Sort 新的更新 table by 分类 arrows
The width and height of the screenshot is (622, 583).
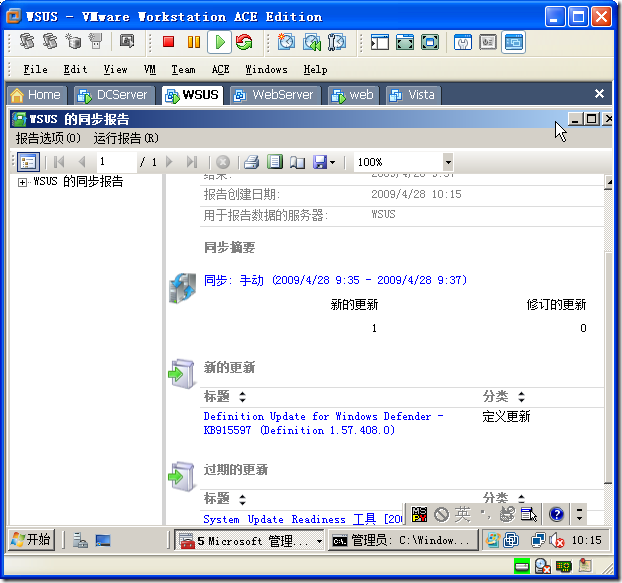(521, 397)
